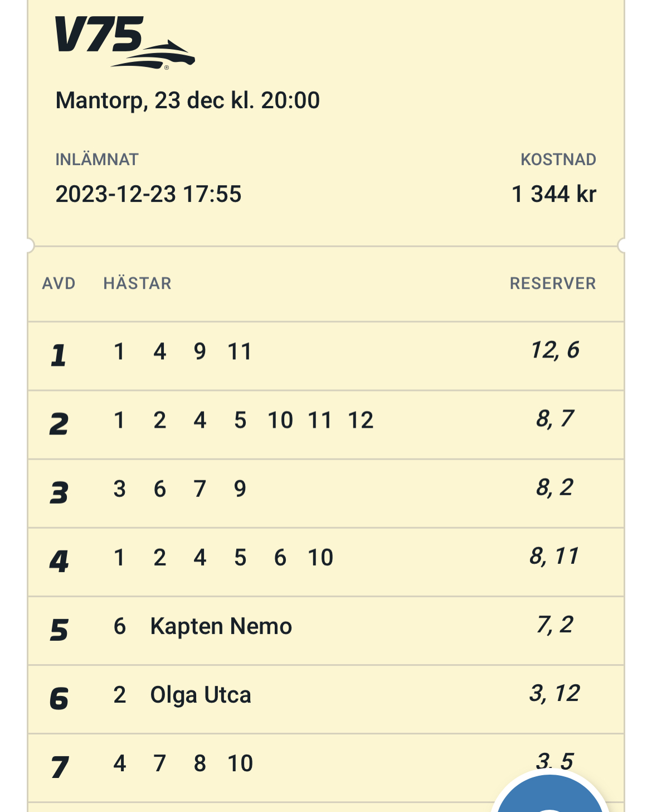Select race number 6 row icon
The width and height of the screenshot is (652, 812).
pos(59,699)
